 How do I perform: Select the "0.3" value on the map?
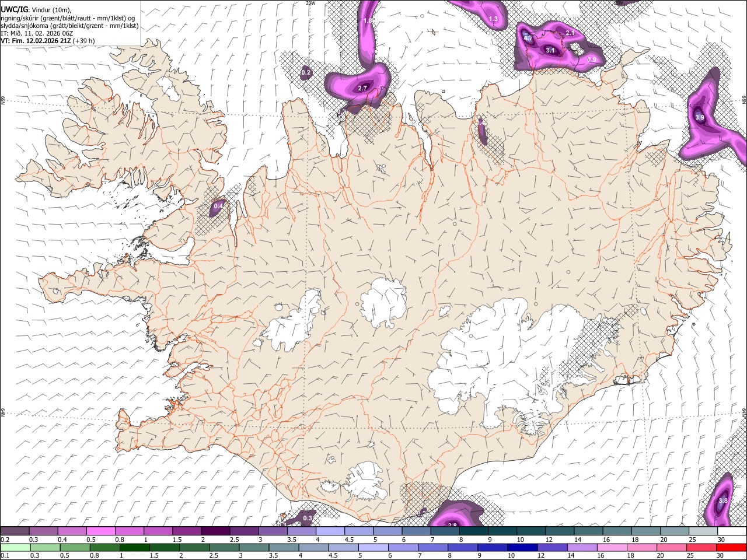pos(308,518)
